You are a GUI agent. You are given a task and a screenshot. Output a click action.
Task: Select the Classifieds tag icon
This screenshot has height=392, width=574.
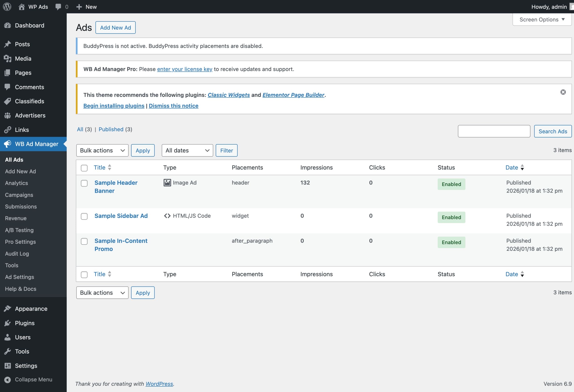tap(7, 101)
